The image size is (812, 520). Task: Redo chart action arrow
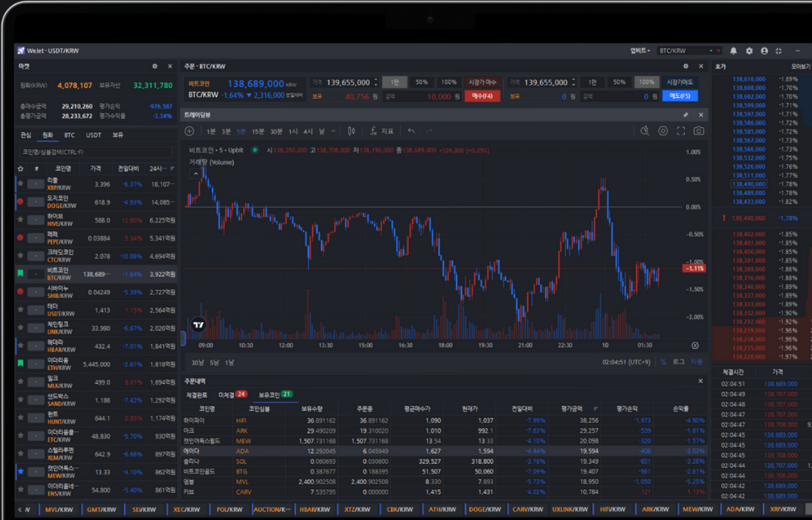[429, 131]
